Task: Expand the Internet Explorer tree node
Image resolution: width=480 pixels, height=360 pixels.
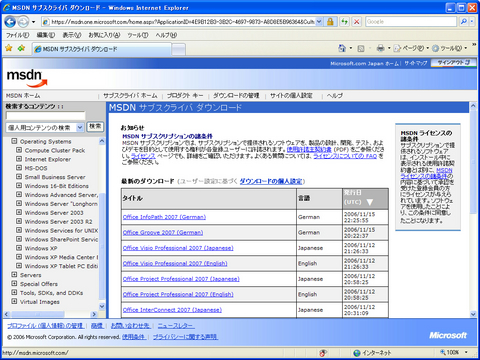Action: 19,159
